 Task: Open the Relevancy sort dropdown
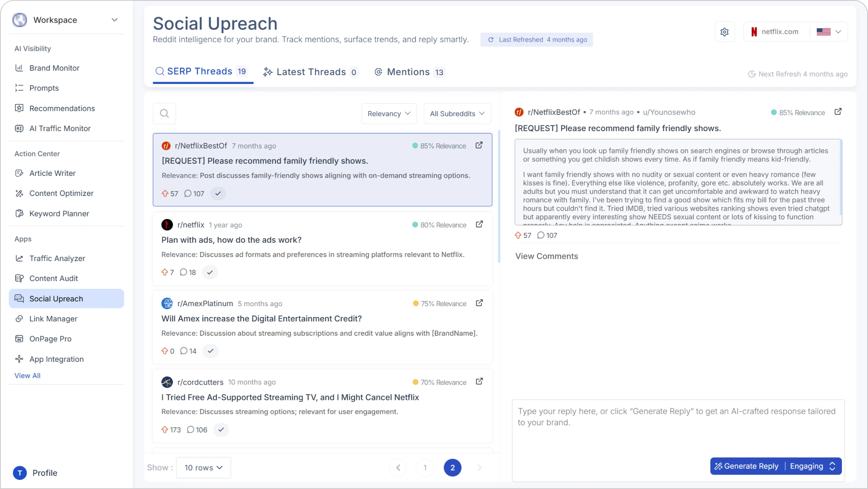click(x=389, y=114)
